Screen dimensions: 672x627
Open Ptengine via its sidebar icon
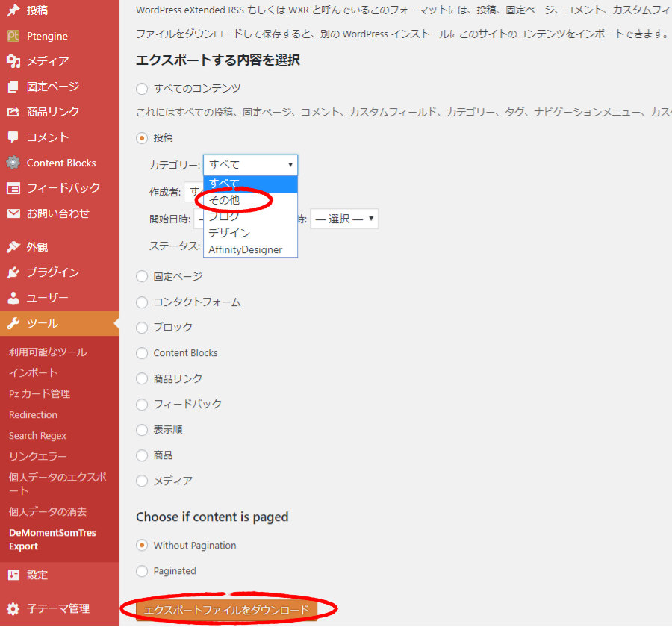pyautogui.click(x=13, y=36)
